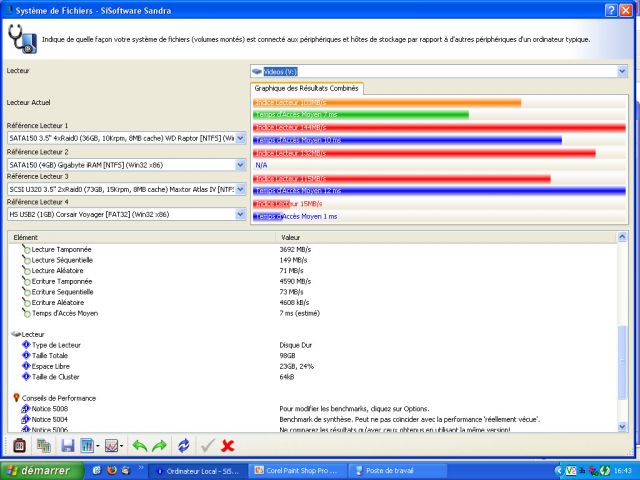640x480 pixels.
Task: Switch to Poste de travail taskbar button
Action: [397, 471]
